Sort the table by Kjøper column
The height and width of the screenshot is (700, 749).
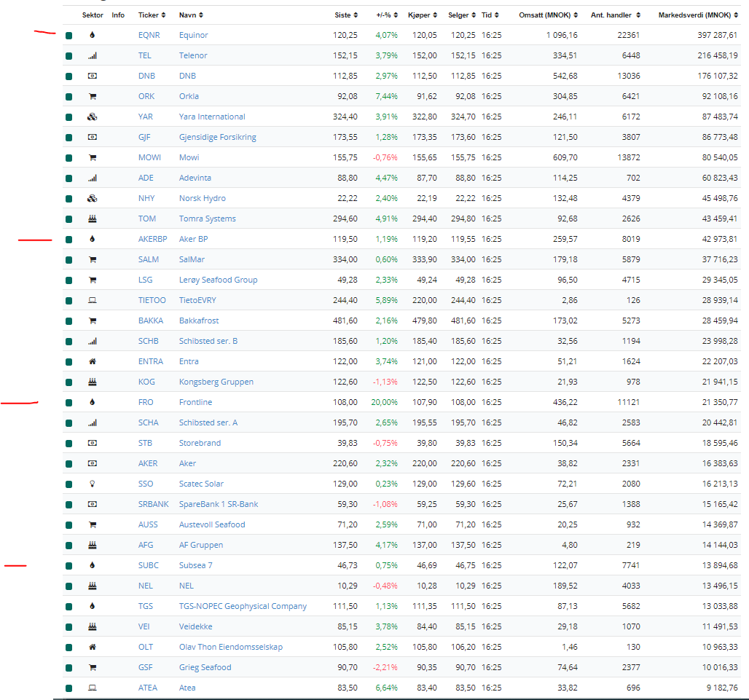tap(423, 15)
